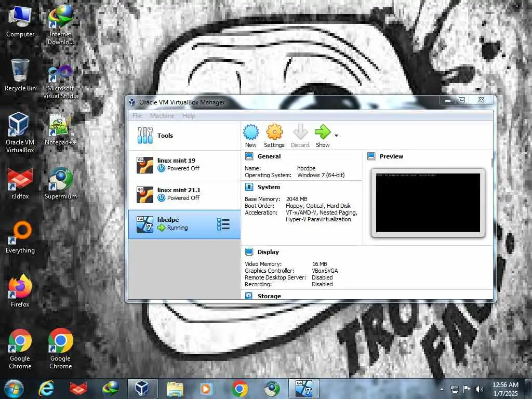
Task: Click the 2048 MB base memory value
Action: click(x=297, y=199)
